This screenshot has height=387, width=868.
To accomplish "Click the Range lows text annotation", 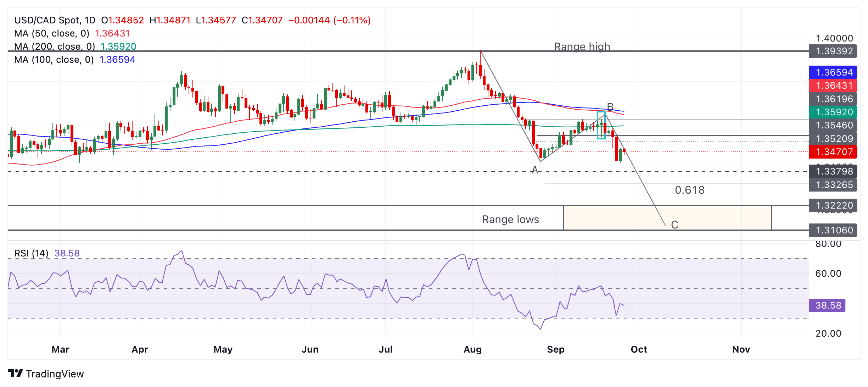I will click(510, 220).
